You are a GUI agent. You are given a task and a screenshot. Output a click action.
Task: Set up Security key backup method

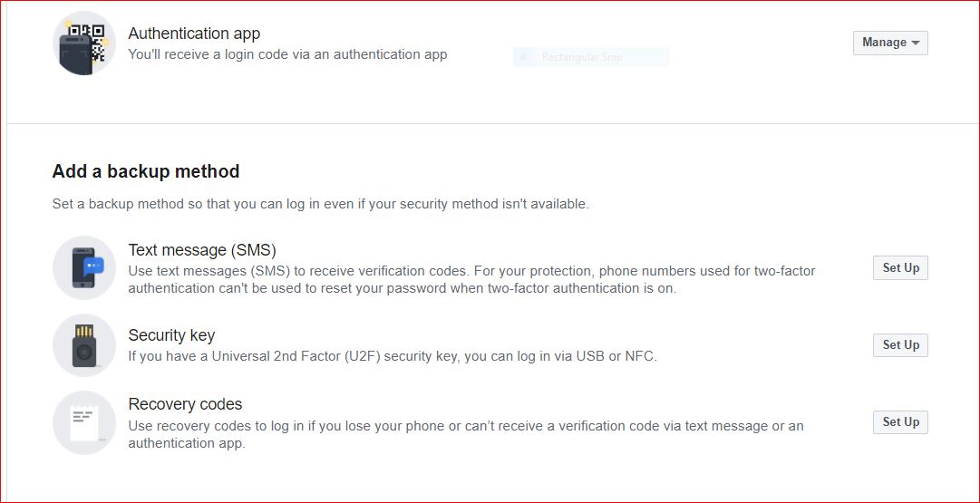[900, 345]
